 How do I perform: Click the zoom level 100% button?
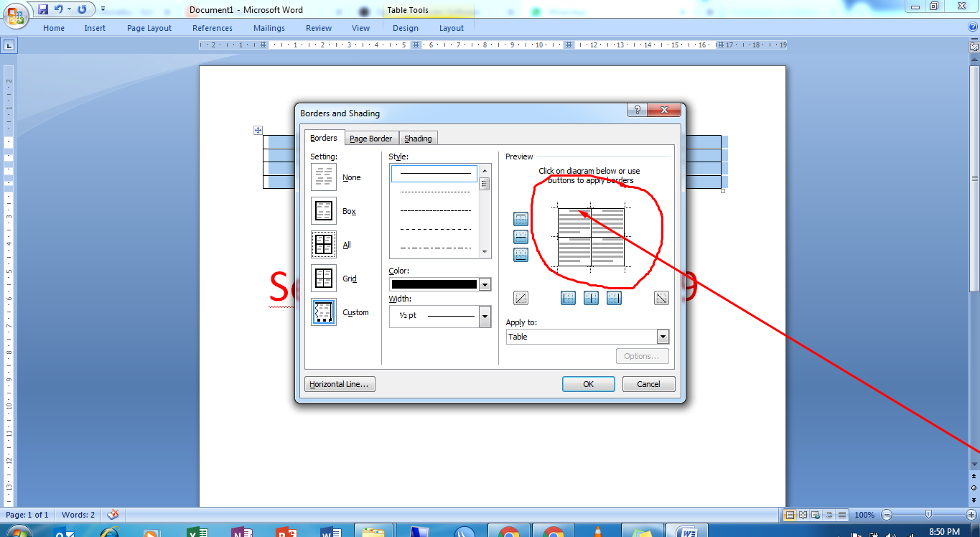click(x=864, y=515)
